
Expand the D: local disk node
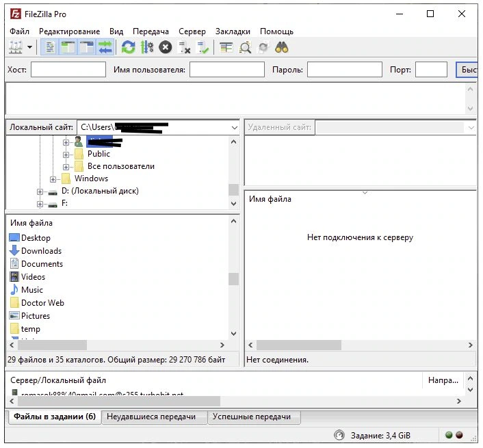pyautogui.click(x=40, y=192)
